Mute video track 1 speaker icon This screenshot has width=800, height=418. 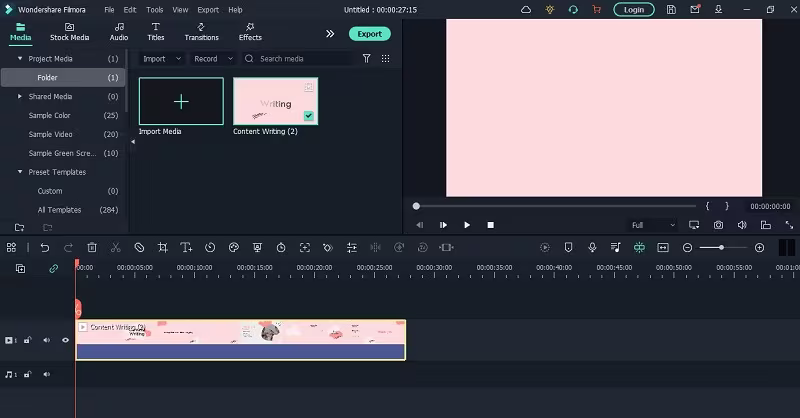tap(46, 340)
